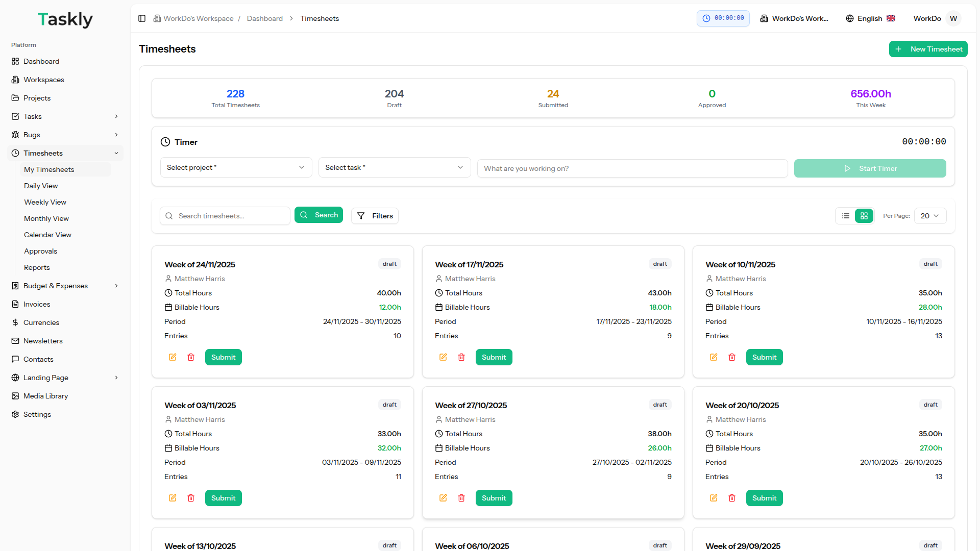Click the header timer clock badge

click(x=723, y=18)
